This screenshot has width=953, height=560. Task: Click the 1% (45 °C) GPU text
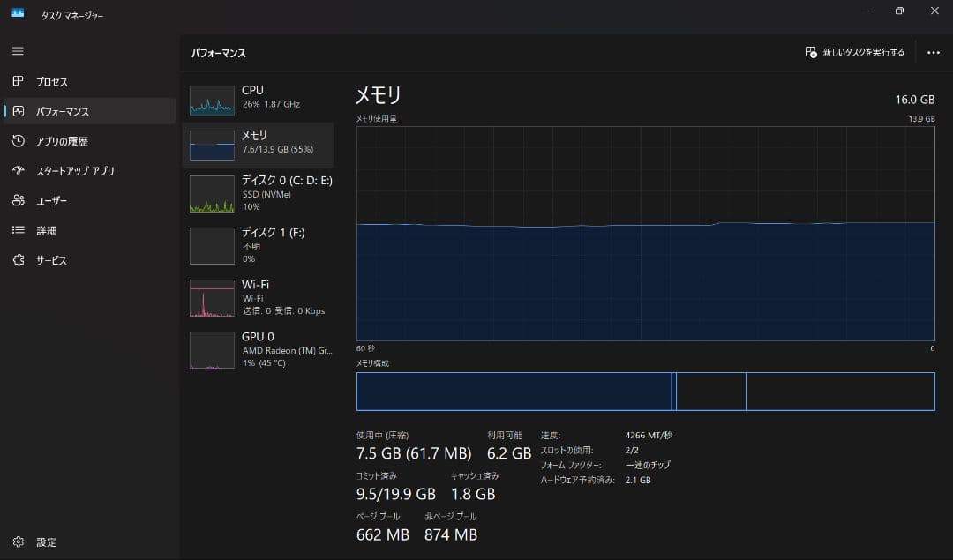264,363
